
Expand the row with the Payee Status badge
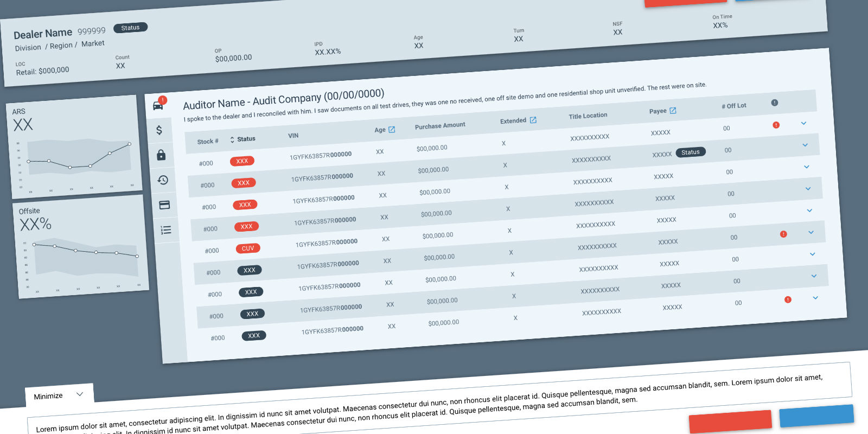[805, 145]
